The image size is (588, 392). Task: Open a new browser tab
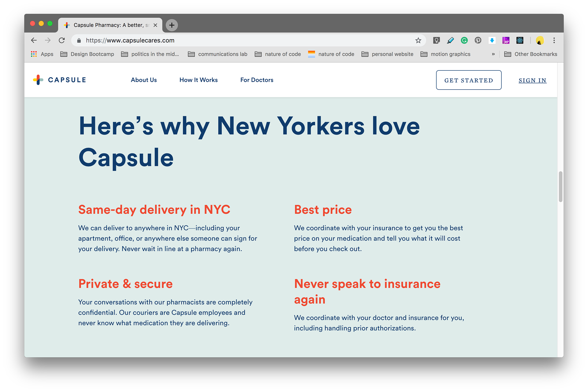(172, 25)
